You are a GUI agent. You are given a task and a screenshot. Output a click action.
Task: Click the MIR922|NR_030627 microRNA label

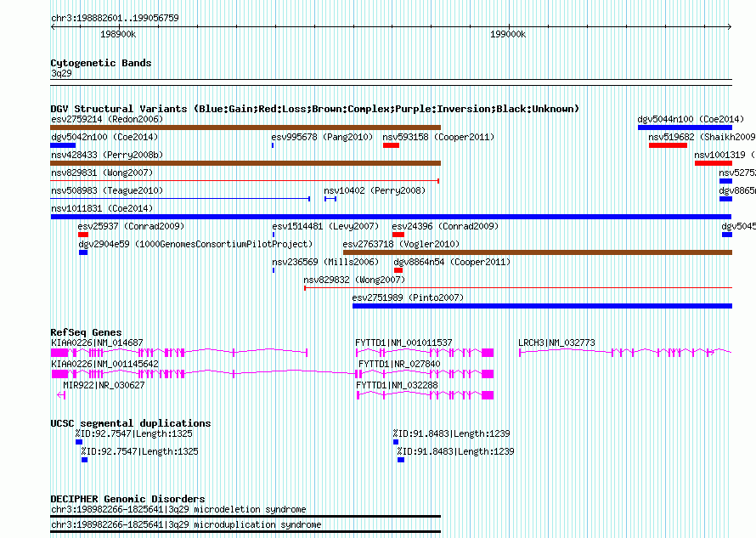click(104, 385)
